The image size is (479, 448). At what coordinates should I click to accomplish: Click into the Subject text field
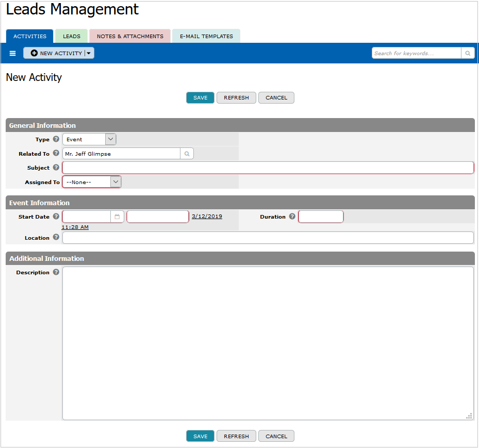[x=268, y=168]
